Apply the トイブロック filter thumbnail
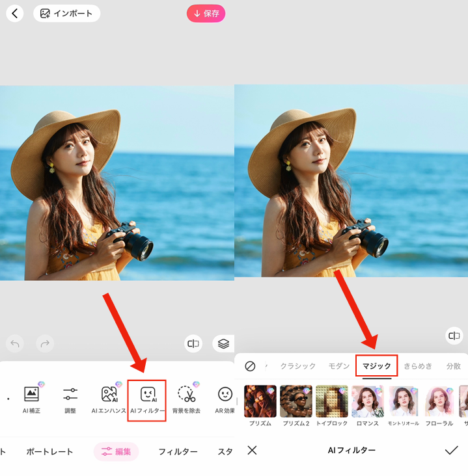 (332, 401)
